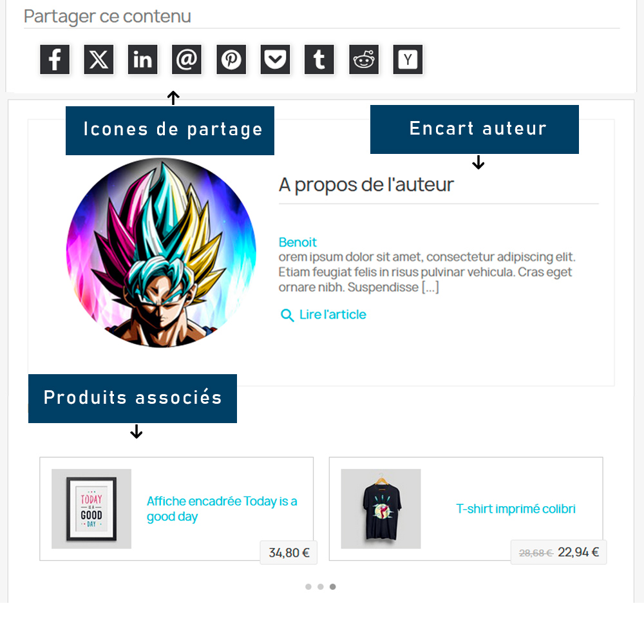Share by email with the @ icon

tap(187, 59)
